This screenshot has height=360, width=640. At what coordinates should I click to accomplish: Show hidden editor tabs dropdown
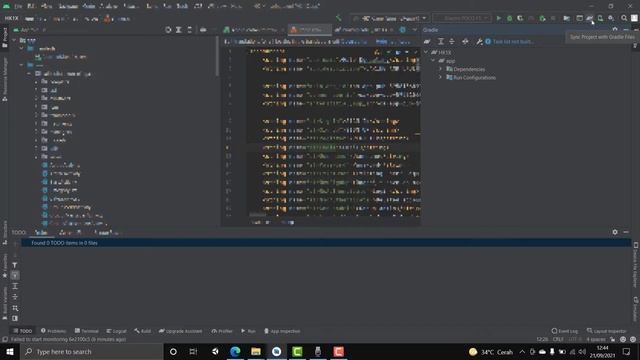(415, 30)
